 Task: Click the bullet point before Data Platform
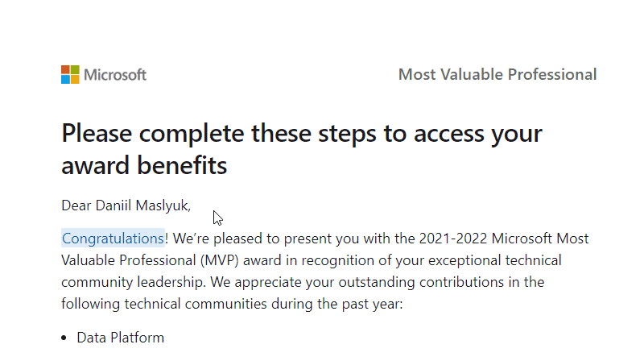64,338
